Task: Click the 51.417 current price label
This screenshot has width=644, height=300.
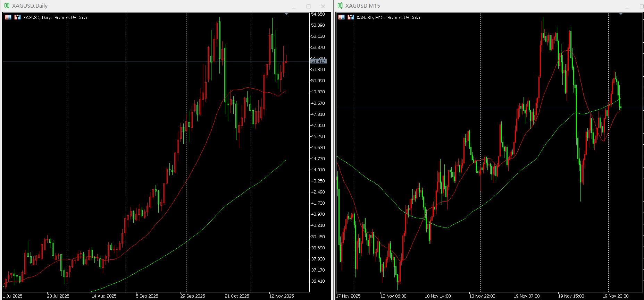Action: (318, 61)
